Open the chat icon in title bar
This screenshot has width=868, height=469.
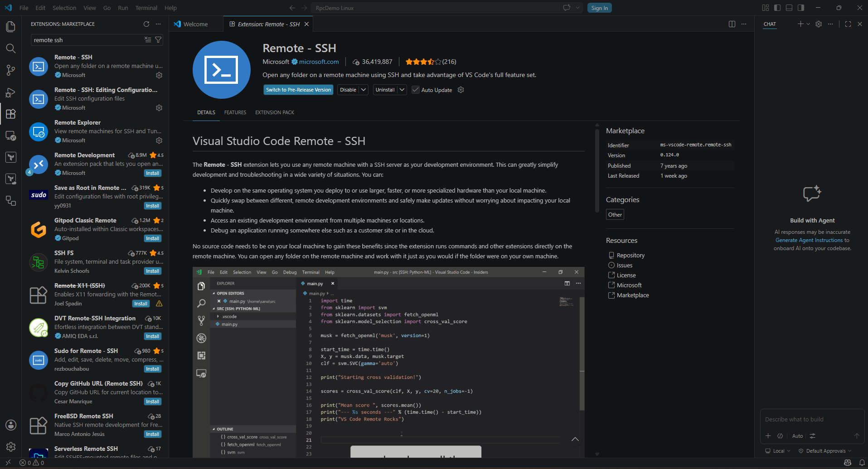pyautogui.click(x=567, y=8)
